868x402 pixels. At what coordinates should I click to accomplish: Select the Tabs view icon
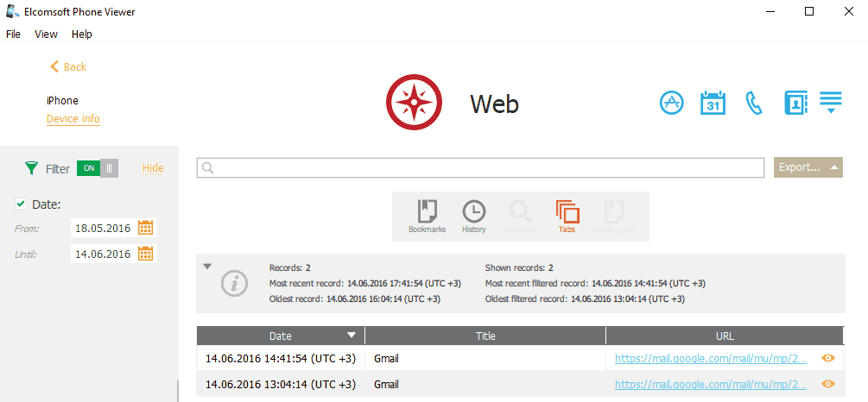pyautogui.click(x=567, y=216)
